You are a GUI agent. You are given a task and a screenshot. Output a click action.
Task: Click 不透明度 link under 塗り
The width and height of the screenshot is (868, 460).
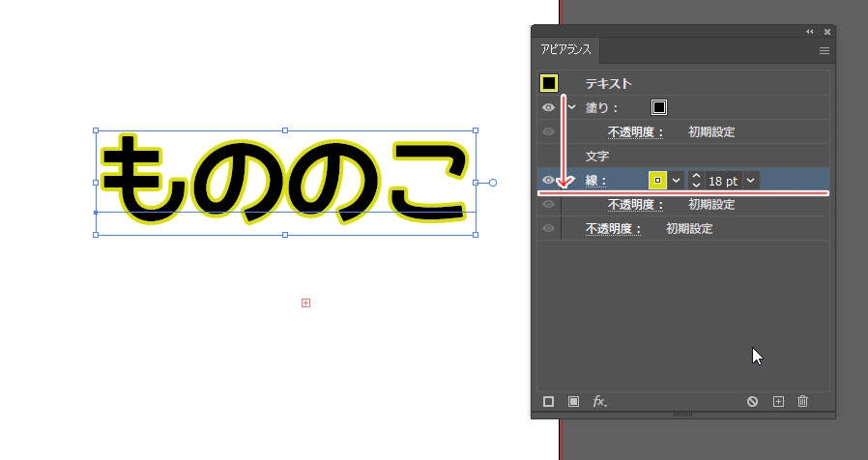pos(635,131)
